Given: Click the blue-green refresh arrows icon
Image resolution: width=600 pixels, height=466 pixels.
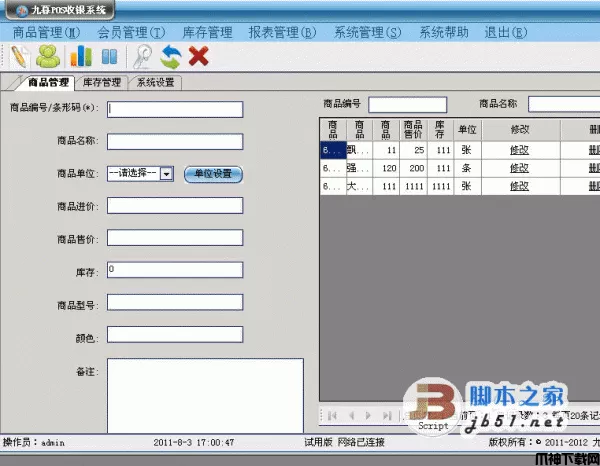Looking at the screenshot, I should [x=170, y=57].
